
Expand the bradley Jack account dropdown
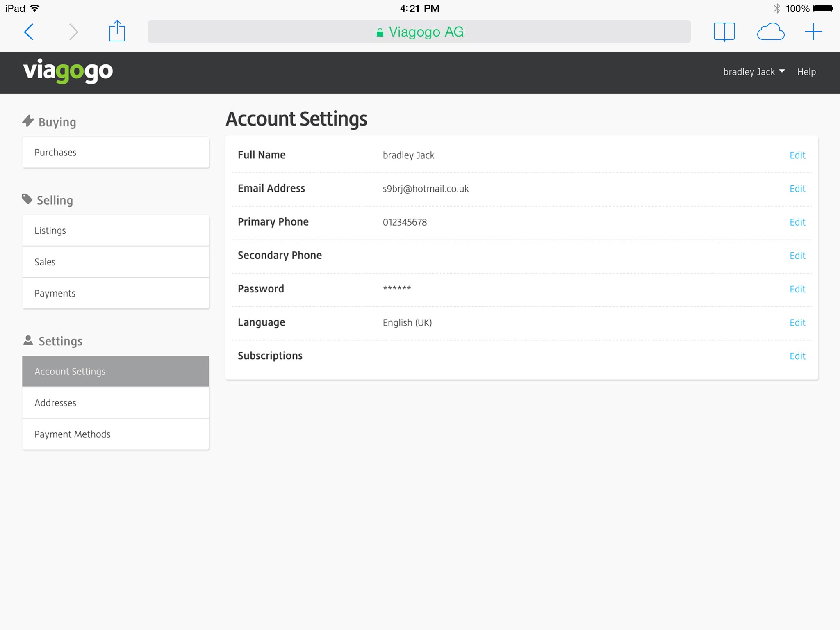753,72
